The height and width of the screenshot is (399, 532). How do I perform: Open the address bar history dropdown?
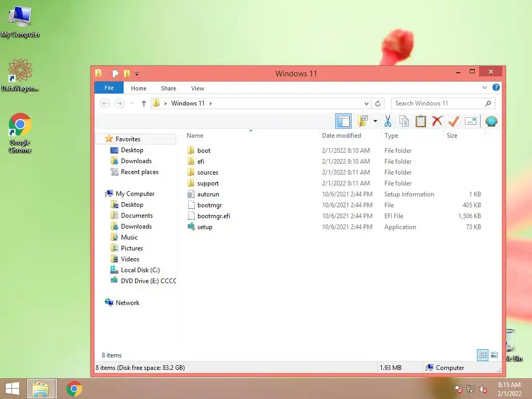[x=366, y=103]
